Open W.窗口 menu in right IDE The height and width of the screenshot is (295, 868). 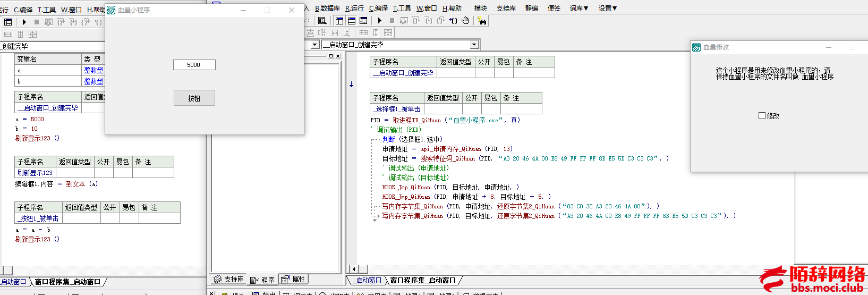click(x=427, y=8)
